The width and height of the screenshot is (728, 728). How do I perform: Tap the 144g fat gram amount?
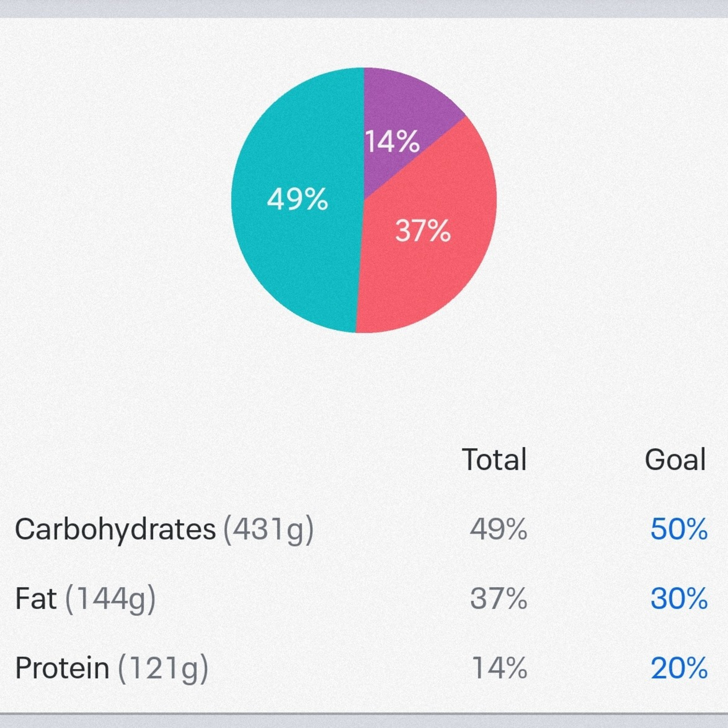110,599
